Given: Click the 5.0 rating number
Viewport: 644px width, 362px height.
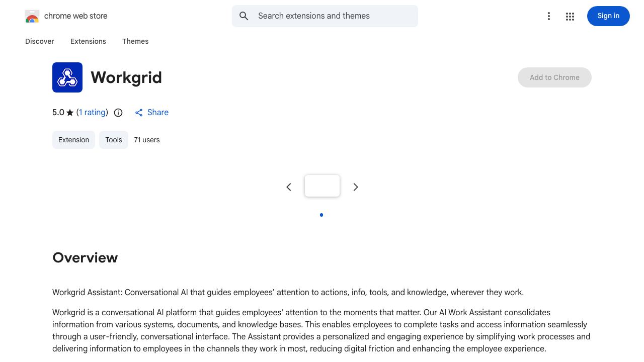Looking at the screenshot, I should click(58, 113).
